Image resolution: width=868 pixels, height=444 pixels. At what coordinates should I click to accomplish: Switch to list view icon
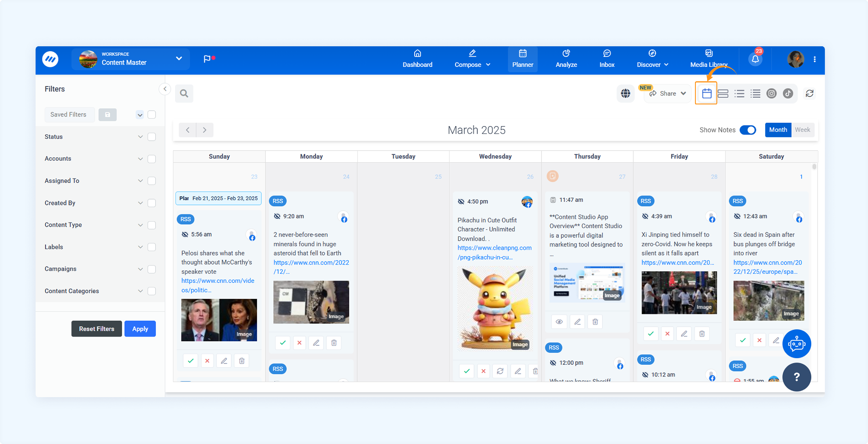pyautogui.click(x=739, y=93)
